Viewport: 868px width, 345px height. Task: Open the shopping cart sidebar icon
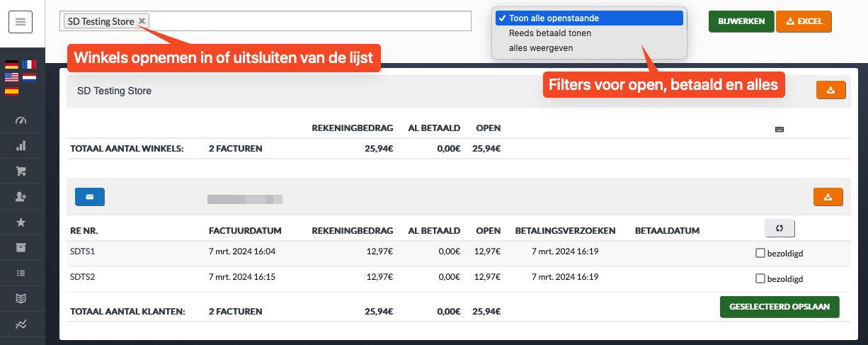[21, 171]
